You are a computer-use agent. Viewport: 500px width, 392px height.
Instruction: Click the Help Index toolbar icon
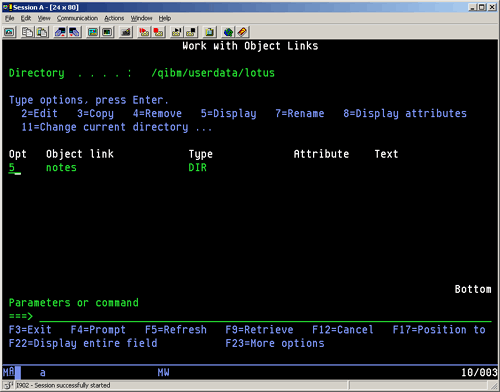click(x=243, y=32)
